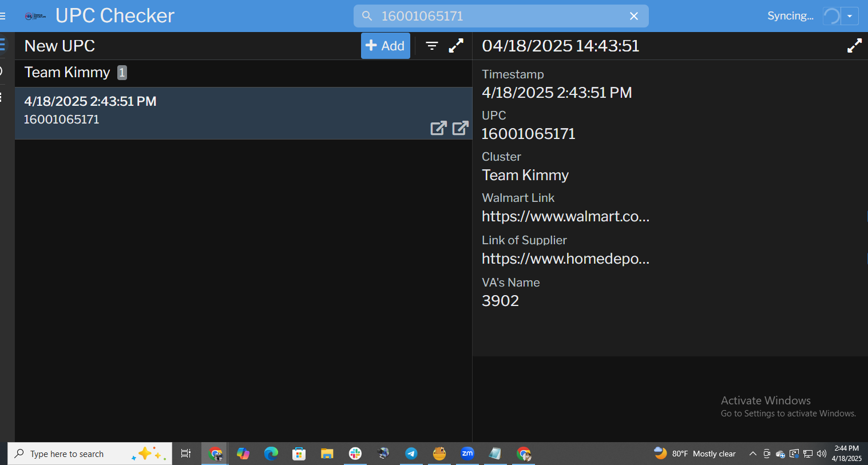Open account dropdown arrow beside Syncing
This screenshot has height=465, width=868.
click(x=850, y=16)
